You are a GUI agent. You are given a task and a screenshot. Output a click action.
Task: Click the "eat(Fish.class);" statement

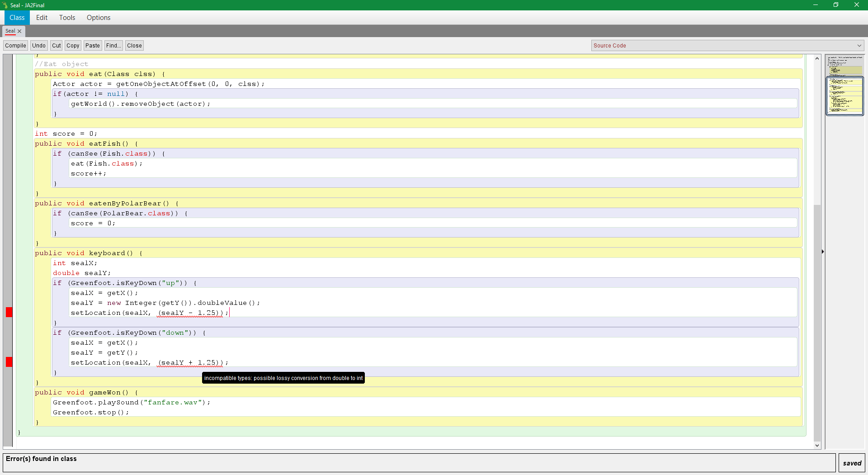pos(107,164)
